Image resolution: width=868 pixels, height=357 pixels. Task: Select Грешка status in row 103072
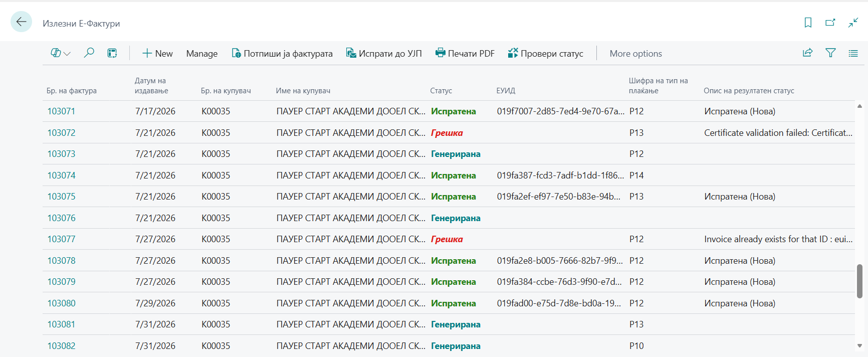coord(447,133)
